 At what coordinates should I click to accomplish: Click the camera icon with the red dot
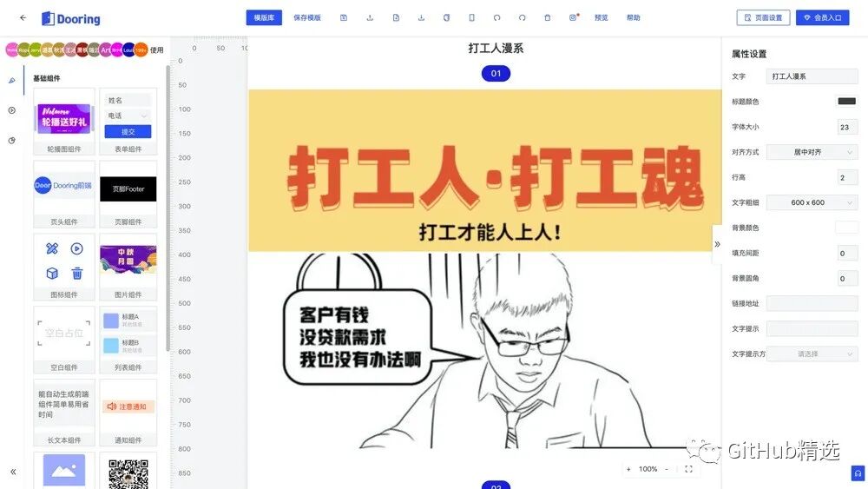574,17
